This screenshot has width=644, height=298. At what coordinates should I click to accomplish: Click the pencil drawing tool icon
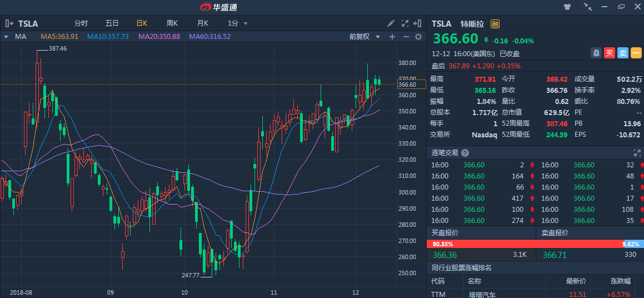(391, 23)
